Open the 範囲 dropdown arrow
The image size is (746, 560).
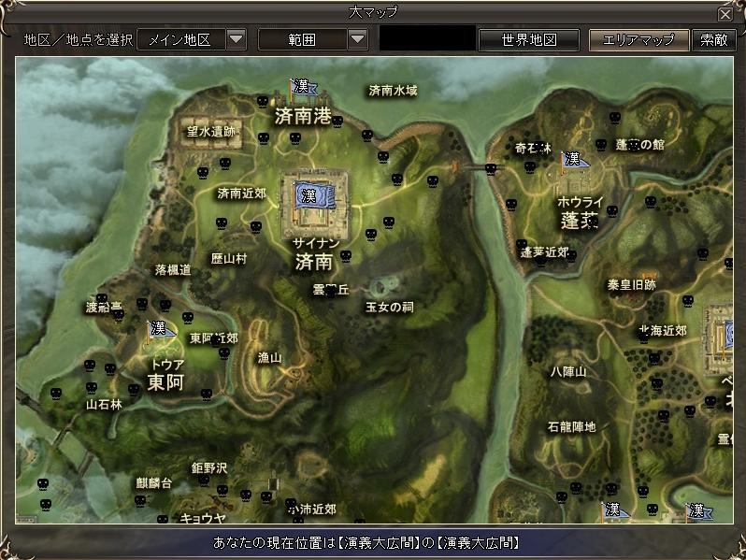click(358, 39)
